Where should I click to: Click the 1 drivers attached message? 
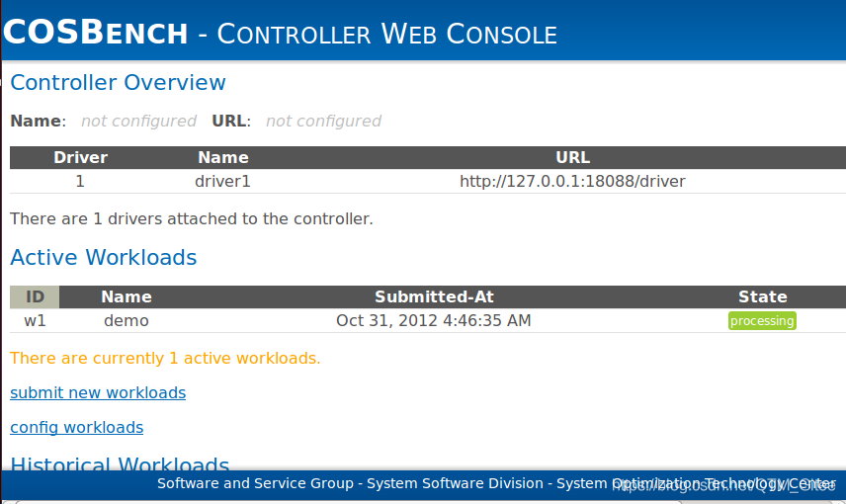pos(192,219)
